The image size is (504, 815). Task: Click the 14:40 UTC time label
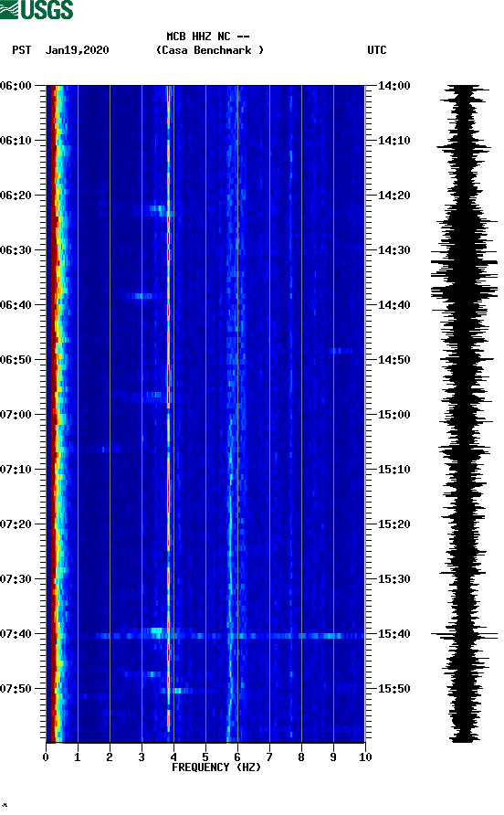(394, 305)
